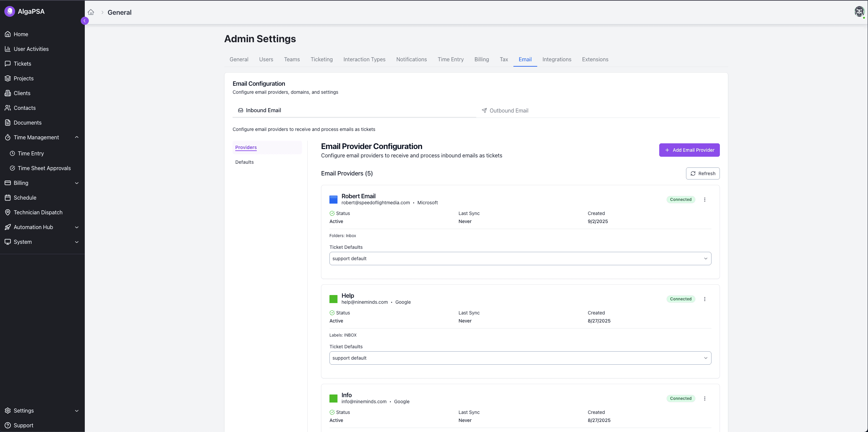The image size is (868, 432).
Task: Open options menu for Help provider
Action: tap(705, 299)
